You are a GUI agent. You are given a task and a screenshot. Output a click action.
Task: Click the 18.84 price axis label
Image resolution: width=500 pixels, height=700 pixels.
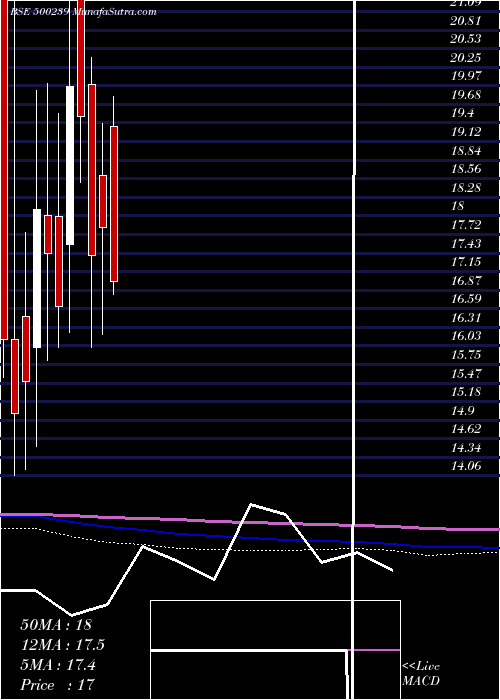tap(466, 150)
